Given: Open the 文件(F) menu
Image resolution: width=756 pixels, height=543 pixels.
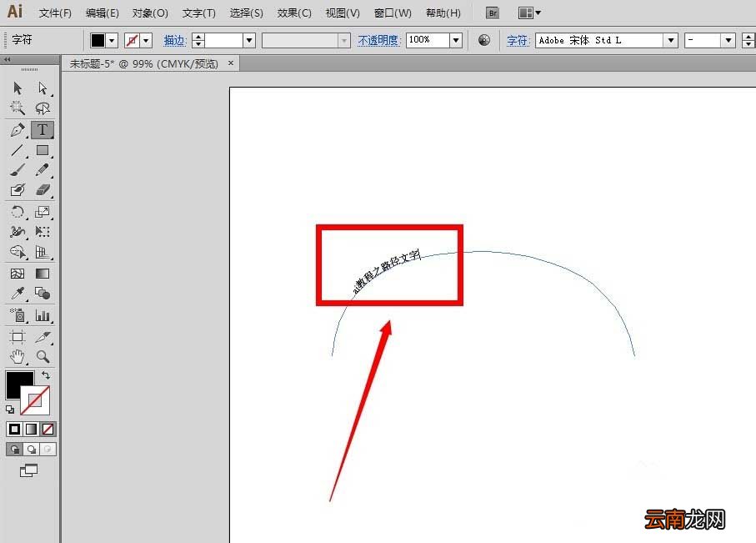Looking at the screenshot, I should click(55, 13).
